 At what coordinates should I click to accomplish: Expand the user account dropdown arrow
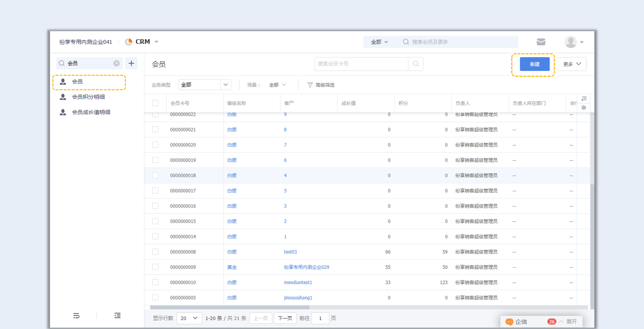pyautogui.click(x=582, y=42)
